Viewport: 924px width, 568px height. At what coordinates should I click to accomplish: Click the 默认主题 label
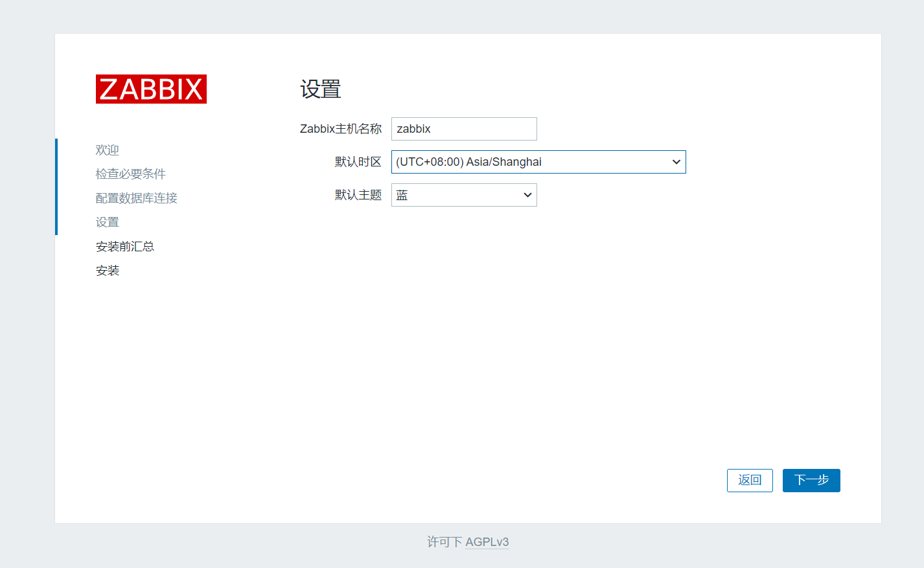coord(358,195)
